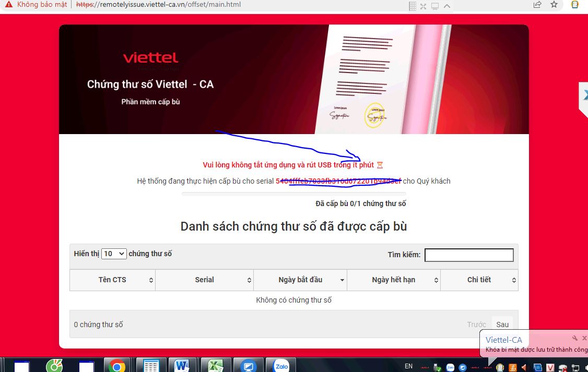Open the 'Hiển thị' entries count dropdown
The height and width of the screenshot is (372, 588).
114,254
